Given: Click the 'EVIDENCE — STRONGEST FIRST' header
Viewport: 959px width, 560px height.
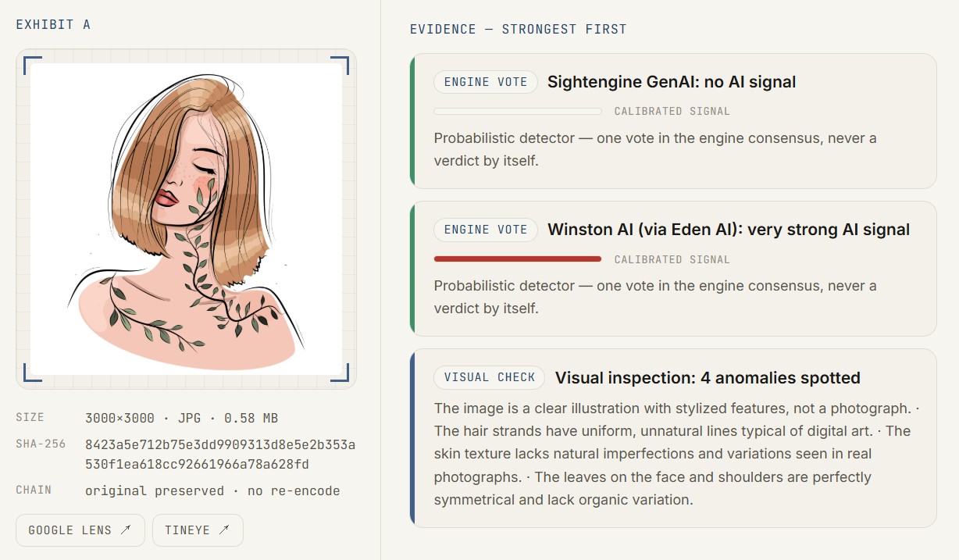Looking at the screenshot, I should click(x=519, y=29).
